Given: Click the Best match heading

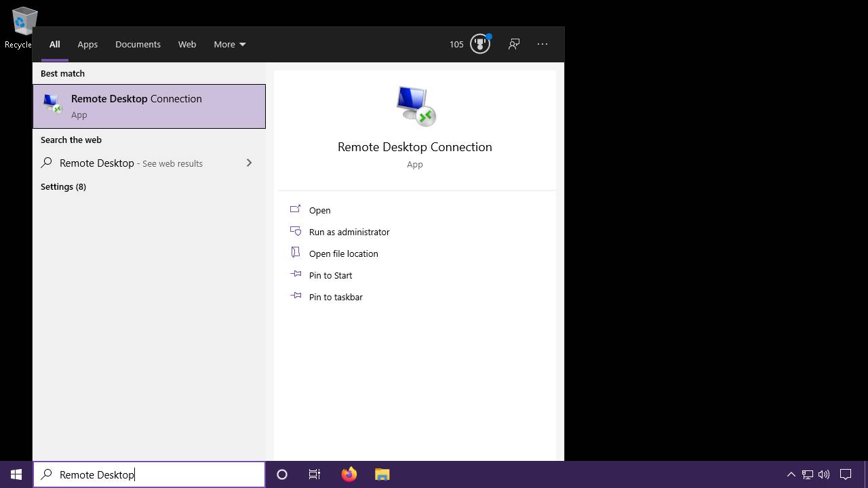Looking at the screenshot, I should 62,73.
